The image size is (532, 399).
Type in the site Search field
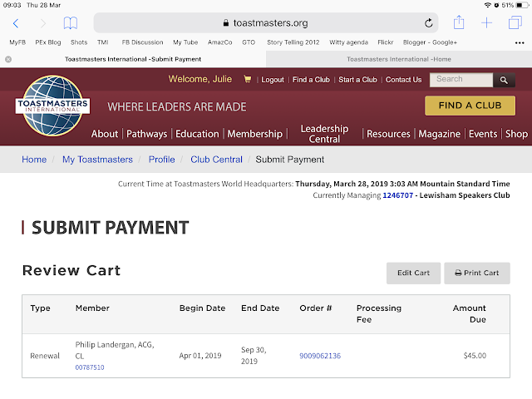tap(462, 80)
